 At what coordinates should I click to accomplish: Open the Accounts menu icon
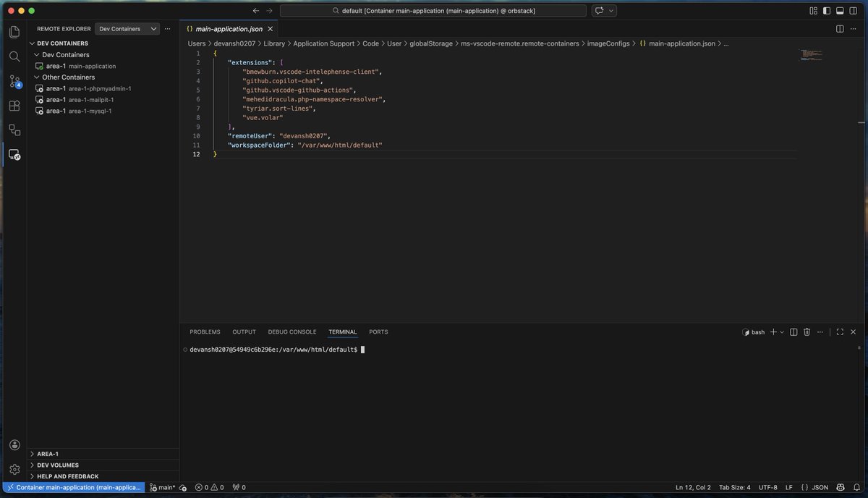[14, 445]
